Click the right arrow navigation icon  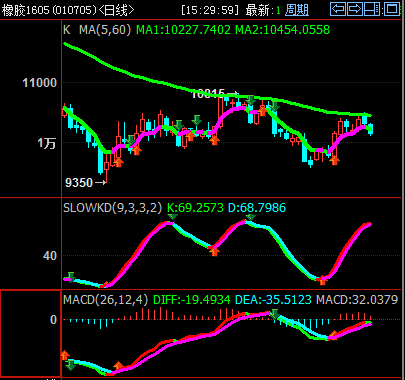(354, 9)
